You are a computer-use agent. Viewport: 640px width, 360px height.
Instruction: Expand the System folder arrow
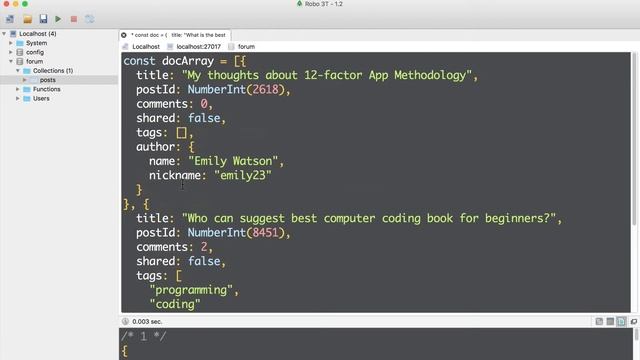tap(11, 43)
